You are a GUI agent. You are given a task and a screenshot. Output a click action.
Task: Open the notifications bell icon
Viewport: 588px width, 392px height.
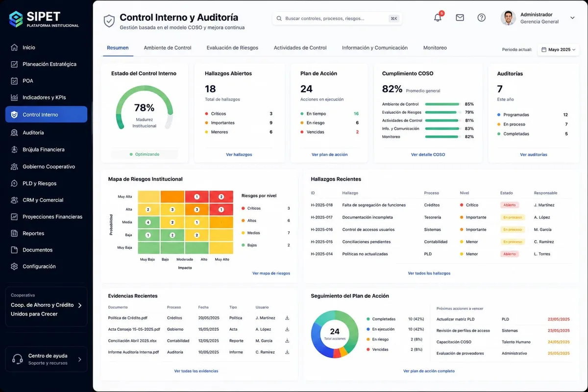(x=438, y=18)
